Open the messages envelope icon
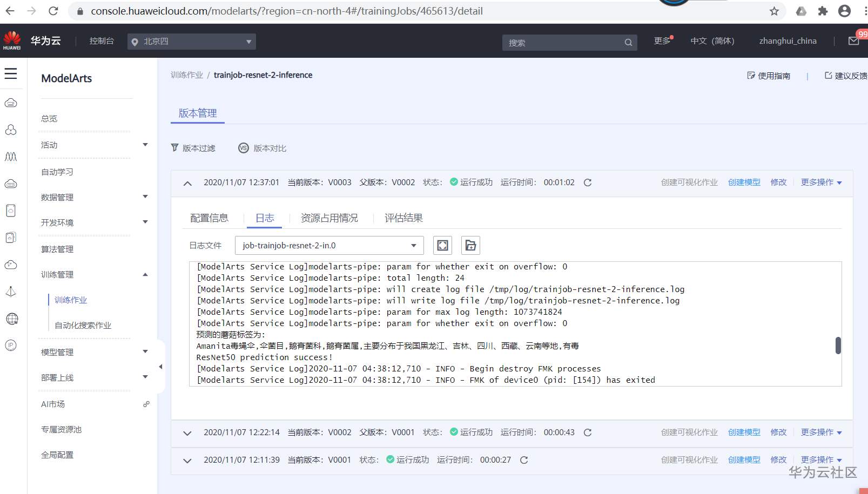The image size is (868, 494). point(853,41)
